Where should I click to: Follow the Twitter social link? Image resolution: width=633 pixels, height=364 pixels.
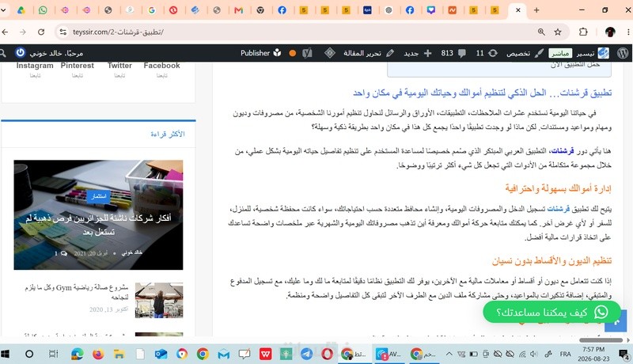tap(119, 69)
